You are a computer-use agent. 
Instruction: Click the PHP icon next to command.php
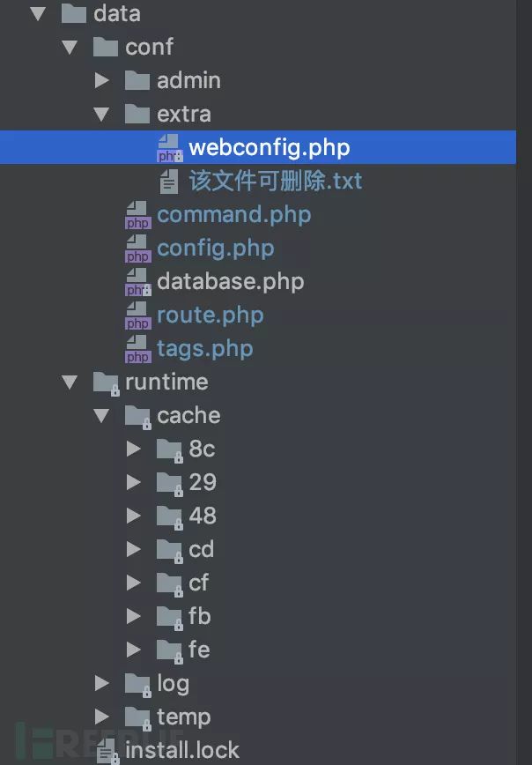137,215
